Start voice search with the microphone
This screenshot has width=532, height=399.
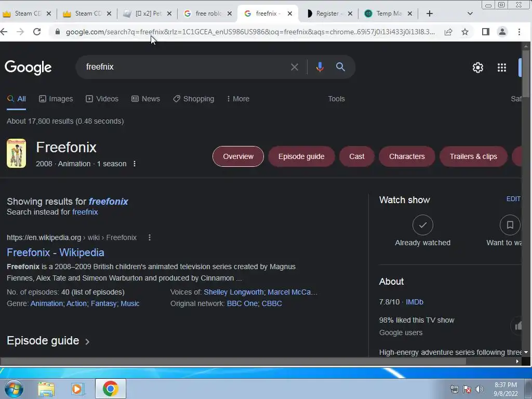point(320,67)
